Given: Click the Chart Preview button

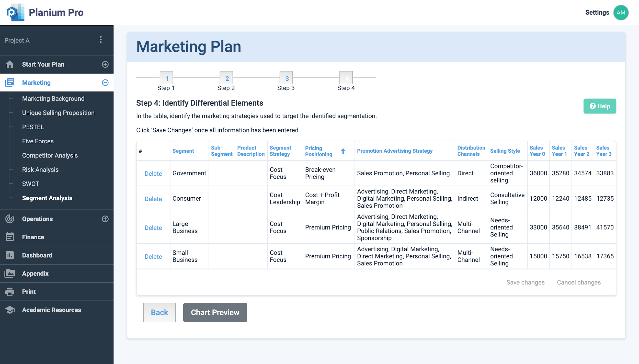Looking at the screenshot, I should click(x=215, y=312).
